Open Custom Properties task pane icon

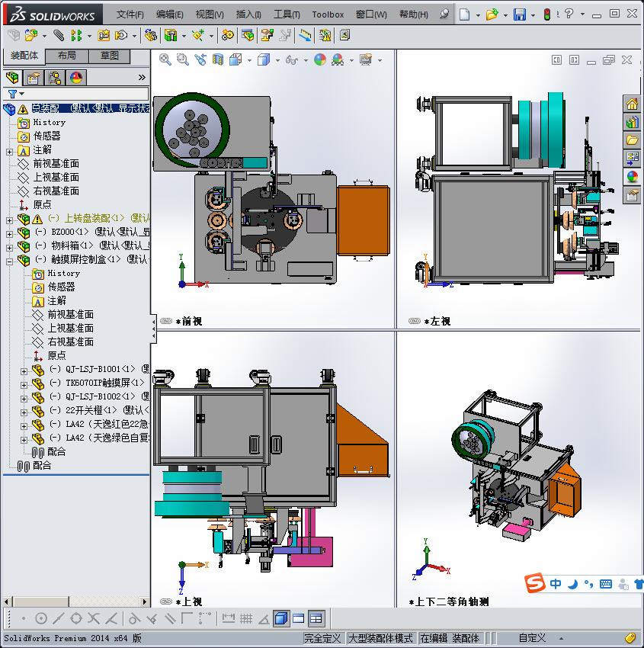tap(632, 195)
